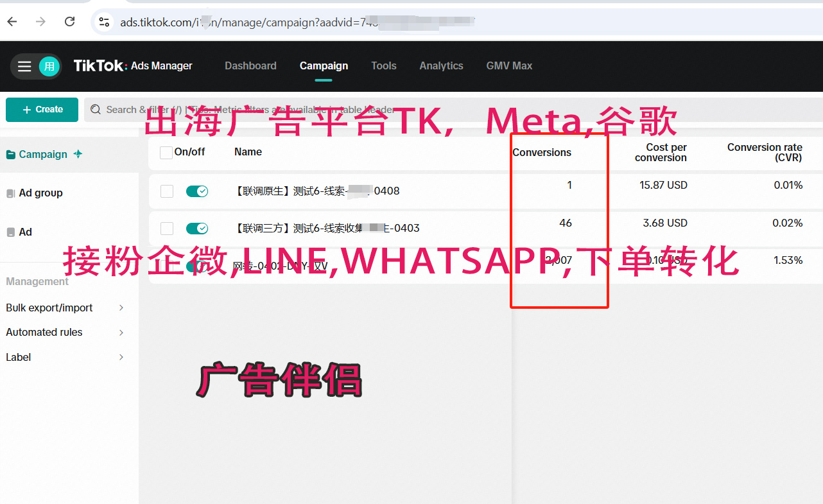Click the Management section heading

(37, 282)
